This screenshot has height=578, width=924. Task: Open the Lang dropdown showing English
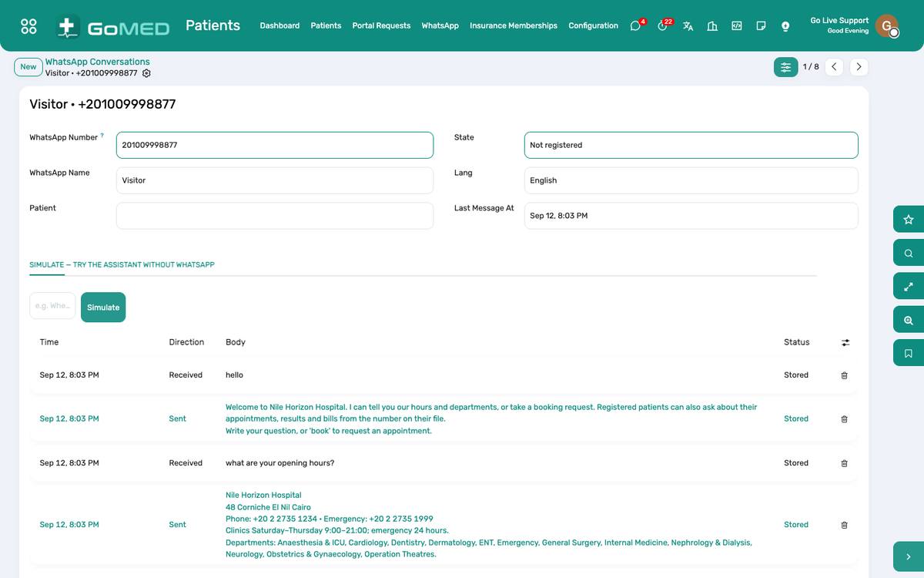[x=691, y=180]
